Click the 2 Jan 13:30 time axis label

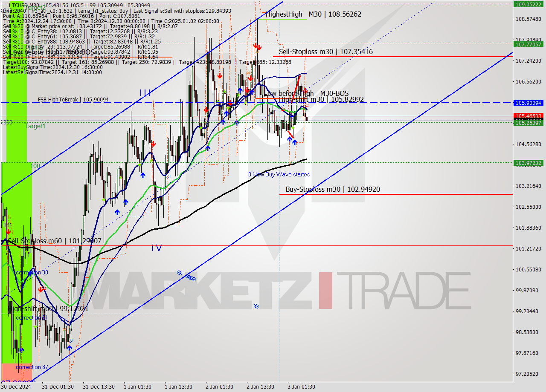[260, 387]
